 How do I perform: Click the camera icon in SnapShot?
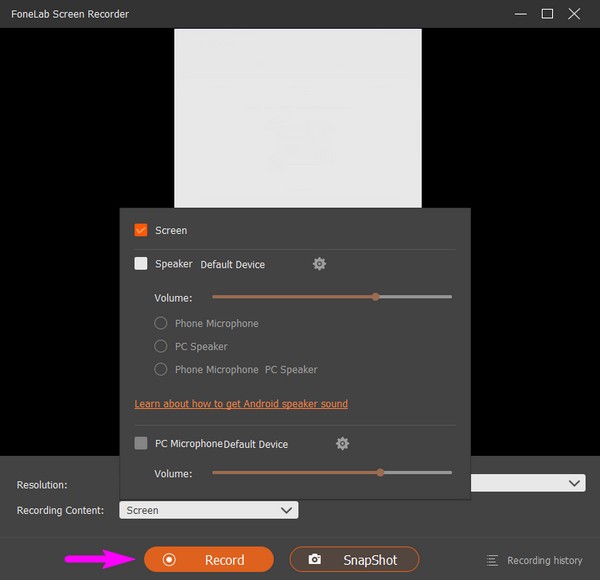315,559
